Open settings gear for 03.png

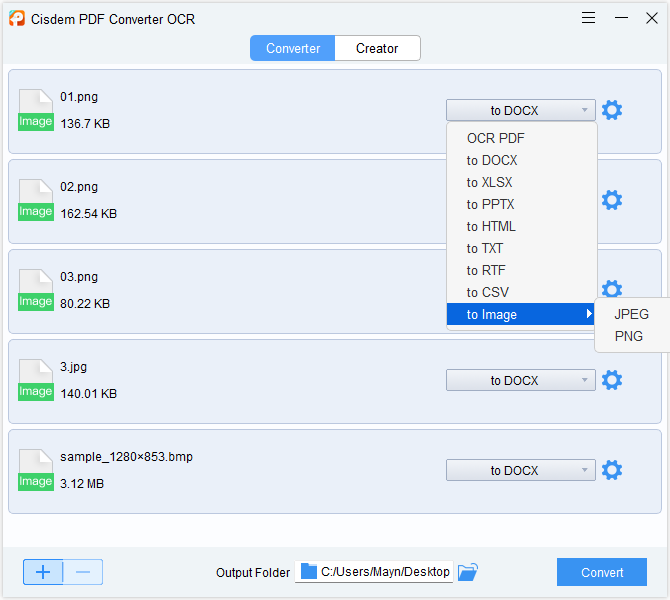click(611, 289)
